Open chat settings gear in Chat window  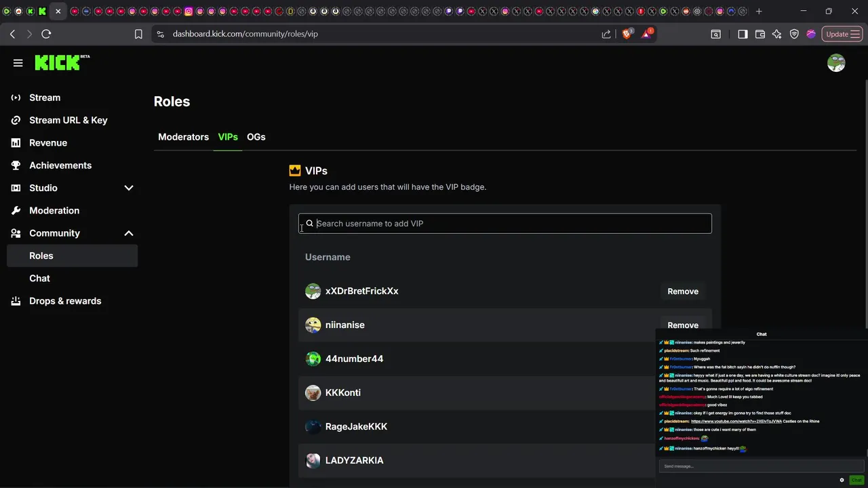842,480
